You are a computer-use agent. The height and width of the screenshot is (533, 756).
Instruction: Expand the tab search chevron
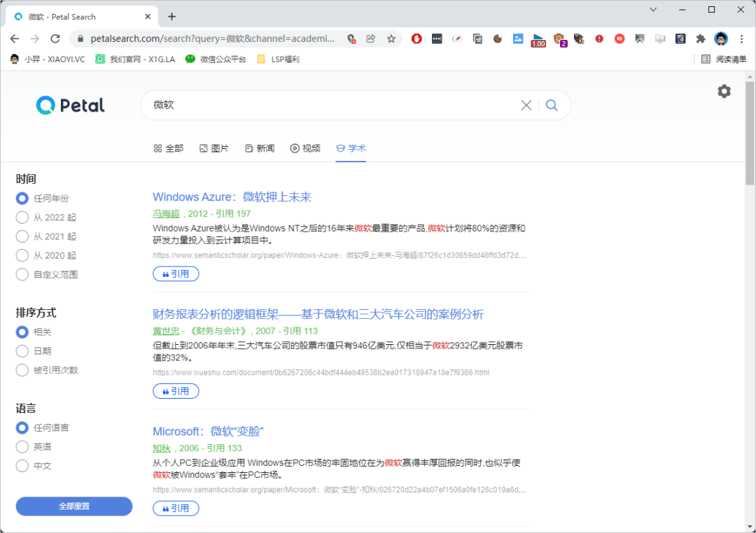click(x=653, y=10)
